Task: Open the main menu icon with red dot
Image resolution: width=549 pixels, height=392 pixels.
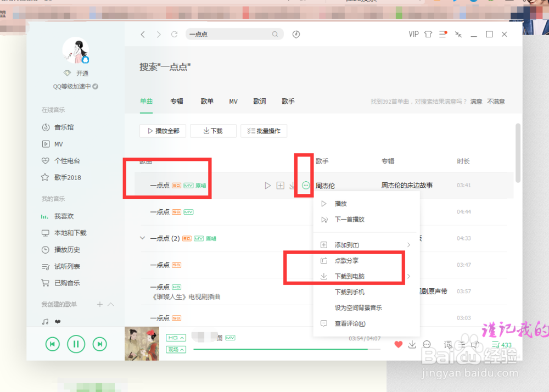Action: pyautogui.click(x=443, y=34)
